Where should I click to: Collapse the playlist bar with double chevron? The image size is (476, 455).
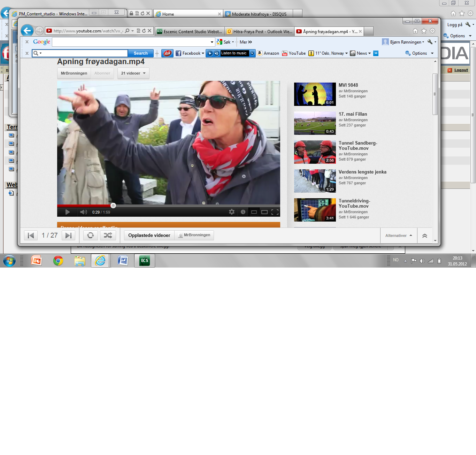[424, 236]
